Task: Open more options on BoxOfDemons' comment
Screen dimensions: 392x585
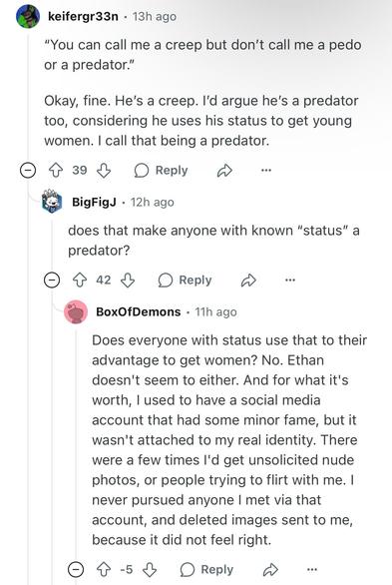Action: tap(312, 569)
